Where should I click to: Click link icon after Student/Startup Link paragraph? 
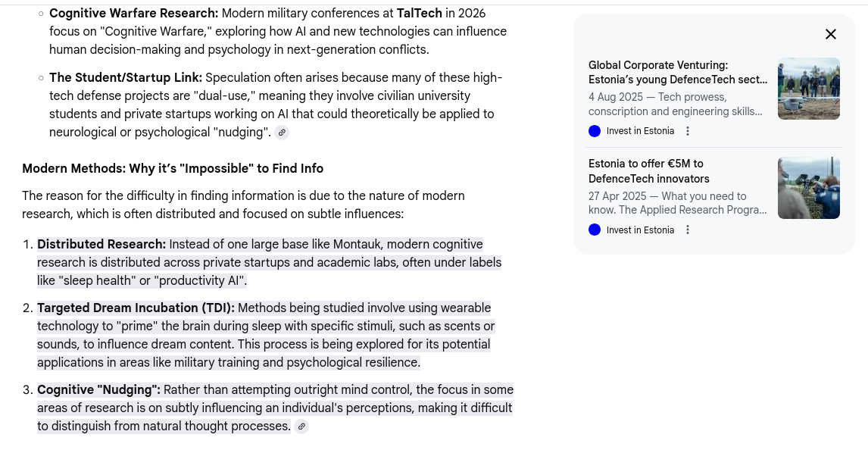(x=282, y=133)
